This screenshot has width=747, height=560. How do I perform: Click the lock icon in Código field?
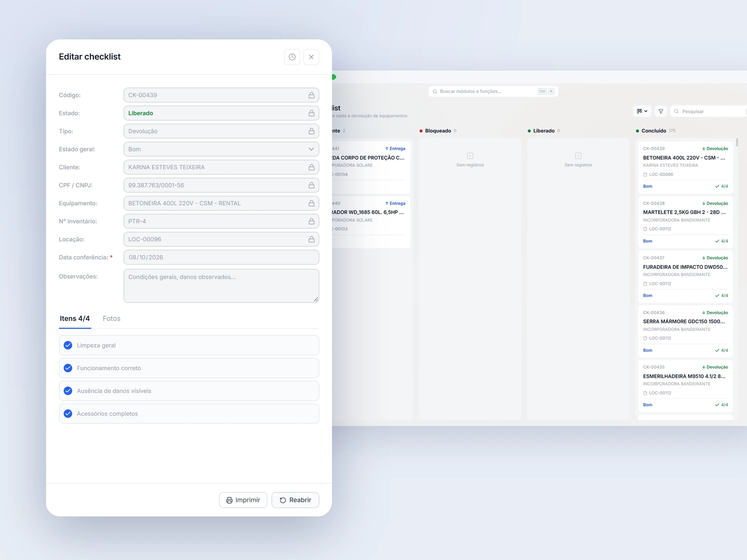pos(311,95)
